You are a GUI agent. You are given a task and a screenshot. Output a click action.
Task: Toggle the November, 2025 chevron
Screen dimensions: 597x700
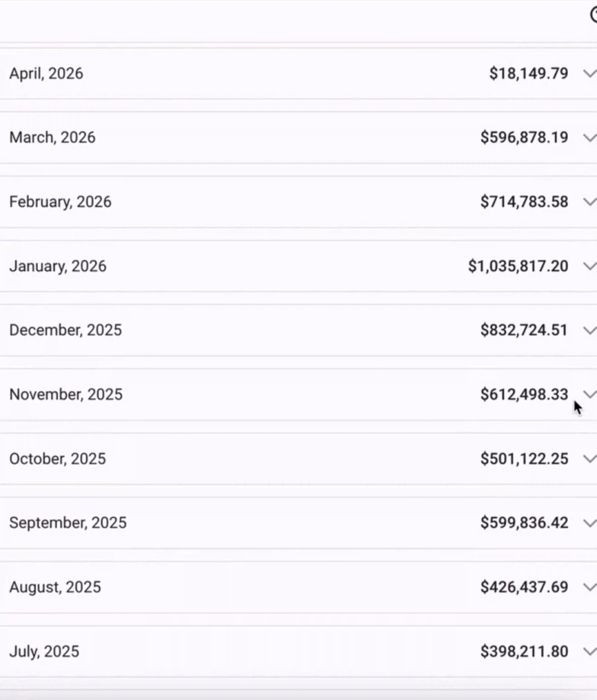click(589, 394)
